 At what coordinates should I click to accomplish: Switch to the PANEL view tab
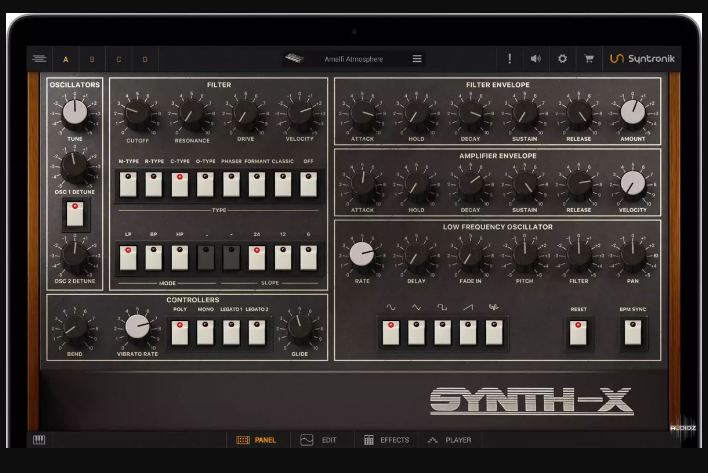(x=256, y=440)
